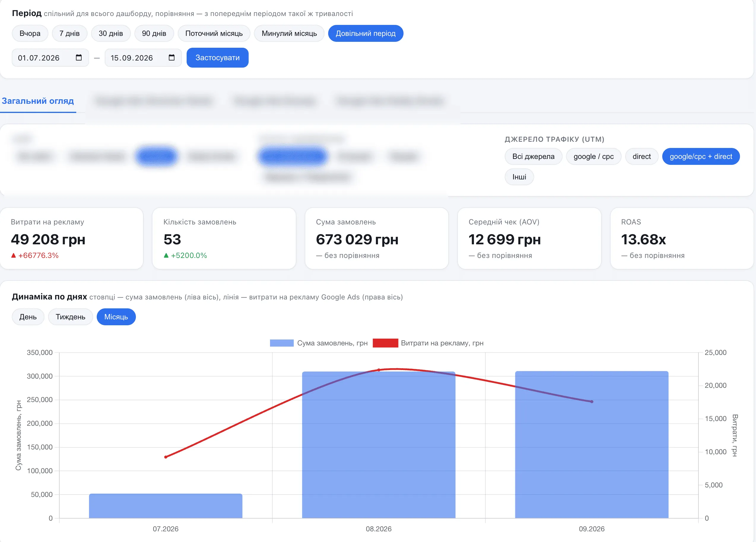756x542 pixels.
Task: Click the Кількість замовлень value 53
Action: (x=172, y=240)
